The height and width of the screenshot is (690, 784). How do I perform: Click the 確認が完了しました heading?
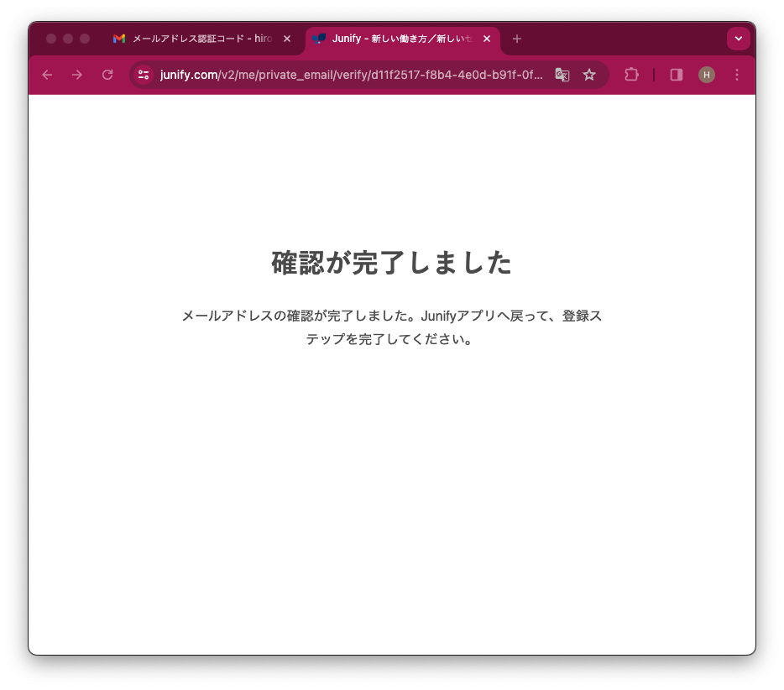coord(392,264)
